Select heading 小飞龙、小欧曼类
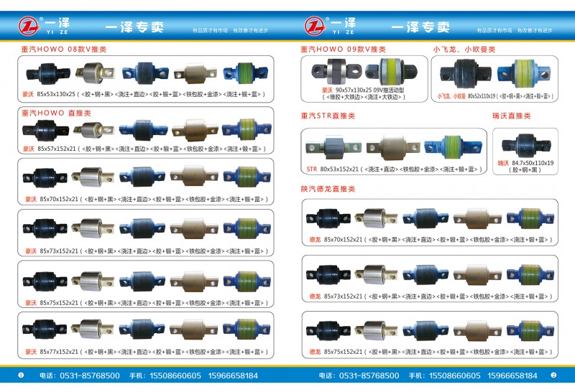575x392 pixels. coord(464,50)
